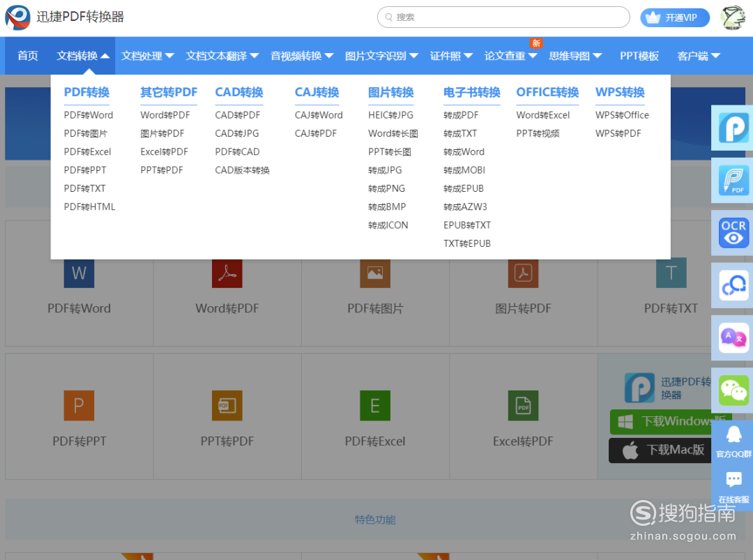The height and width of the screenshot is (560, 753).
Task: Click the Word转PDF tile icon
Action: pyautogui.click(x=227, y=273)
